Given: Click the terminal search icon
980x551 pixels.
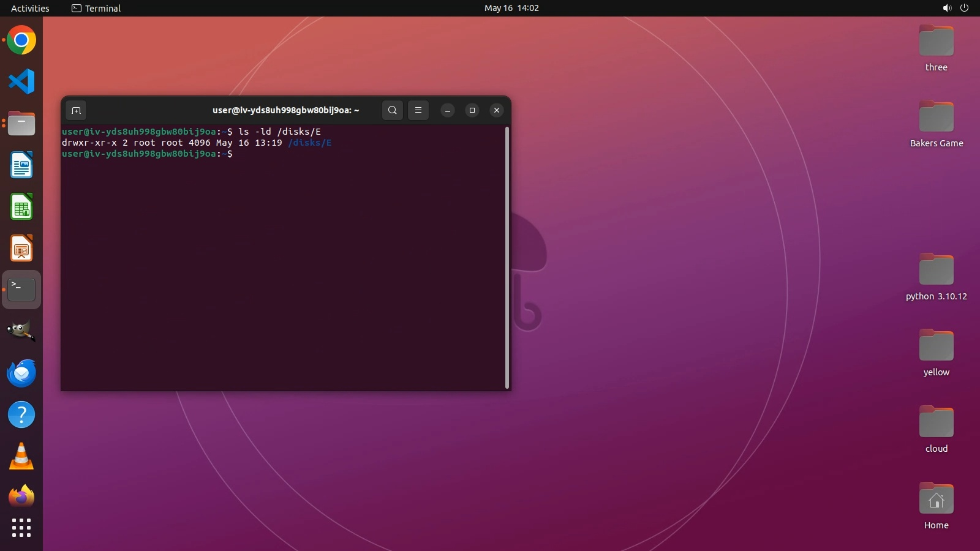Looking at the screenshot, I should (x=393, y=110).
